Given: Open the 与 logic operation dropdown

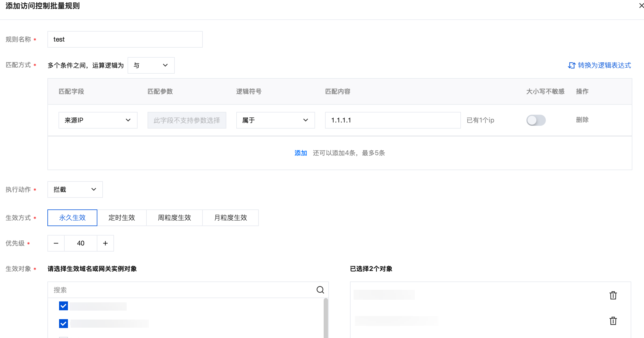Looking at the screenshot, I should click(x=151, y=65).
